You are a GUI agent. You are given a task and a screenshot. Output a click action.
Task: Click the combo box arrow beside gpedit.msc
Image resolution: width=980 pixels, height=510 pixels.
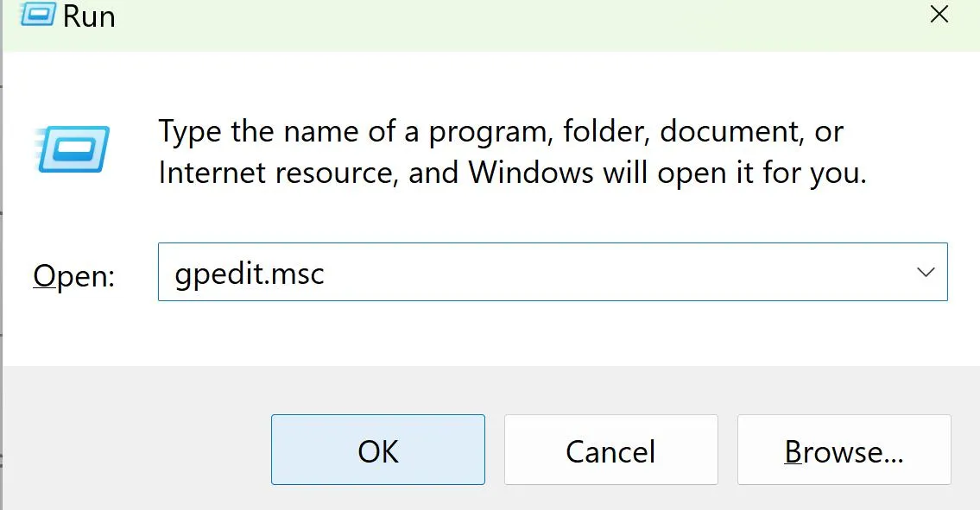tap(925, 272)
